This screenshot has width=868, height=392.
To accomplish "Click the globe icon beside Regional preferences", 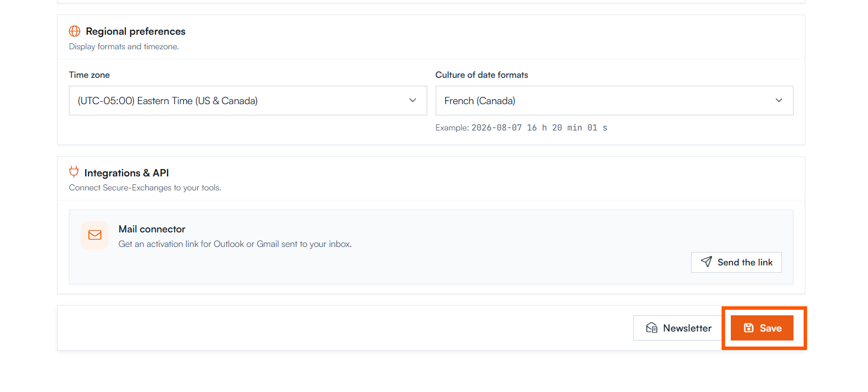I will tap(74, 31).
